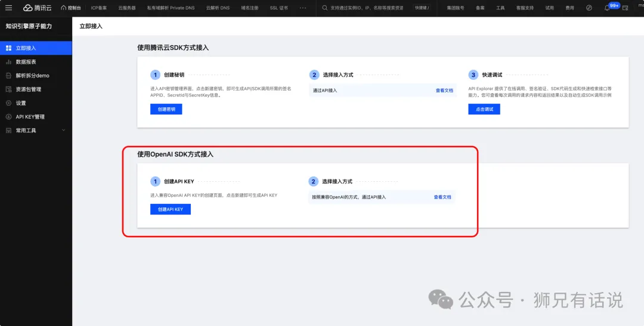This screenshot has height=326, width=644.
Task: Open 集团账号 menu
Action: coord(456,8)
